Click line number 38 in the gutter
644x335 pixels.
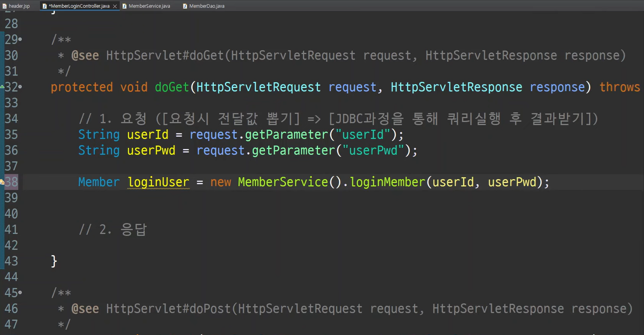(x=11, y=182)
